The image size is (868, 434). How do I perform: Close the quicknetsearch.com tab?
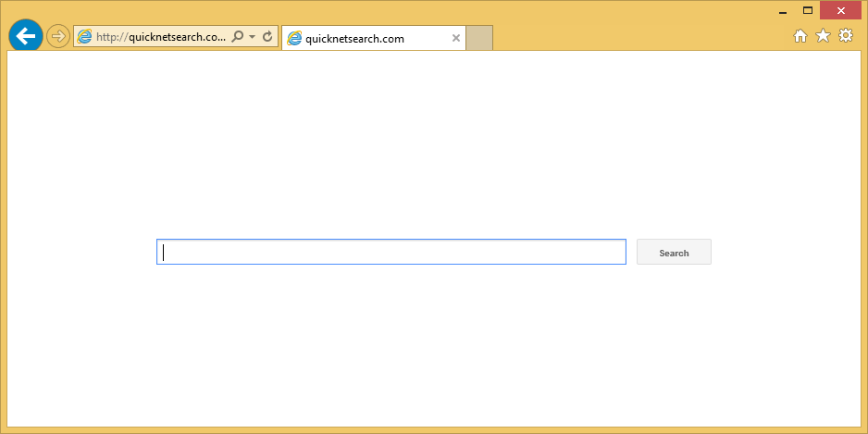(x=455, y=39)
